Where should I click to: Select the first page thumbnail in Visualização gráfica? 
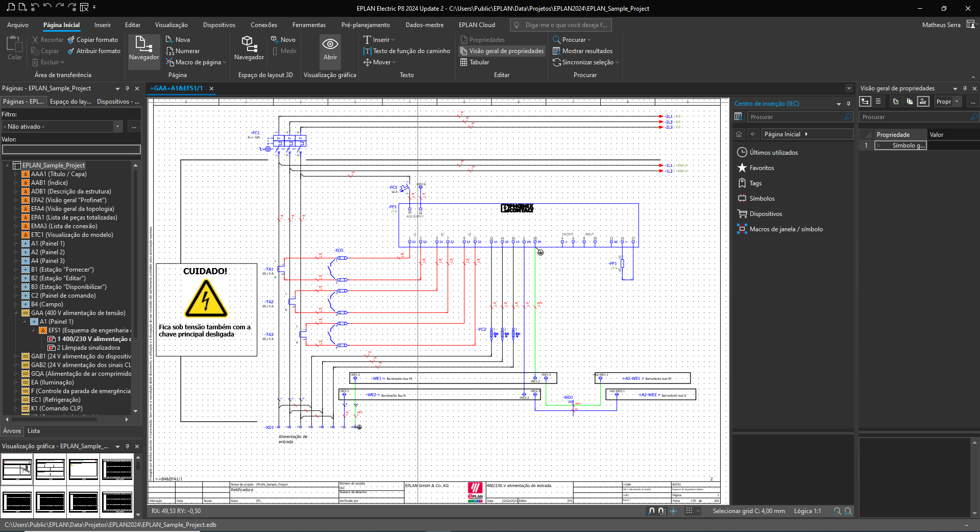click(17, 469)
